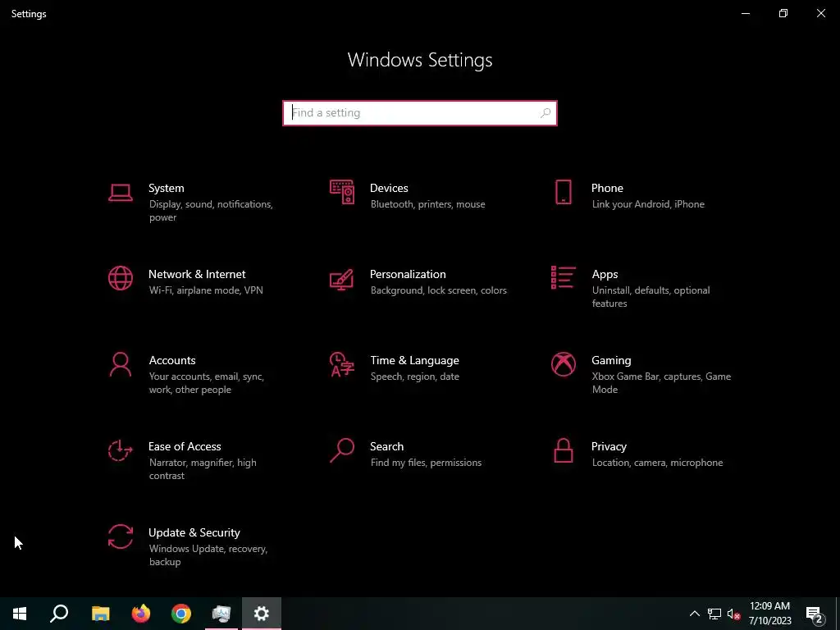
Task: Click 'Uninstall, defaults, optional features' description
Action: click(x=651, y=297)
